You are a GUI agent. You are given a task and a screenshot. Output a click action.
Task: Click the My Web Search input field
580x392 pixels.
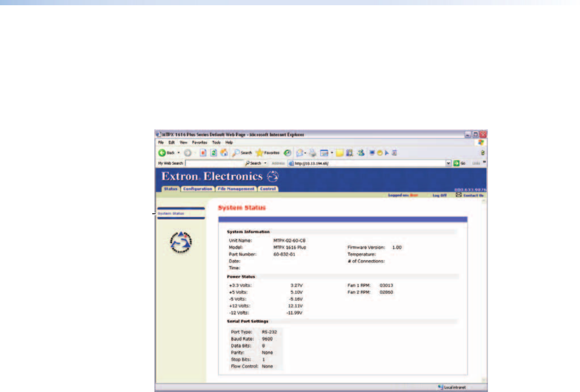pos(214,163)
